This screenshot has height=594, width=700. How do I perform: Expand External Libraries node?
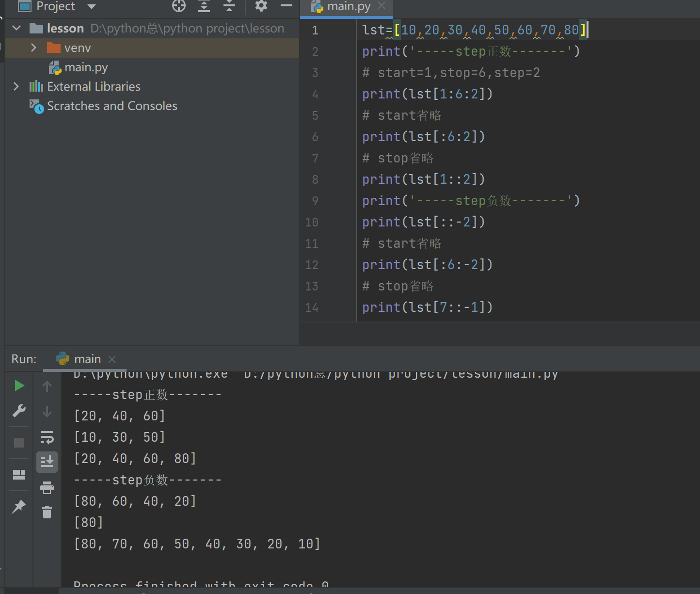[16, 86]
